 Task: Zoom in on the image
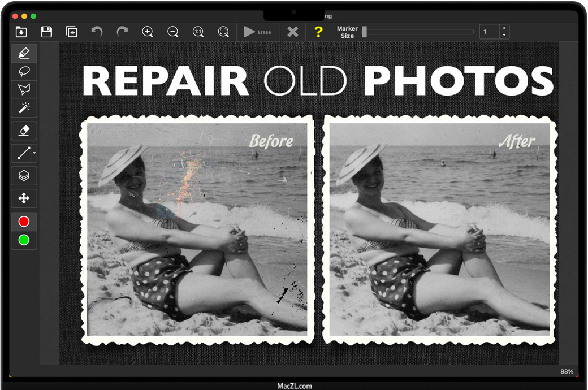tap(148, 32)
